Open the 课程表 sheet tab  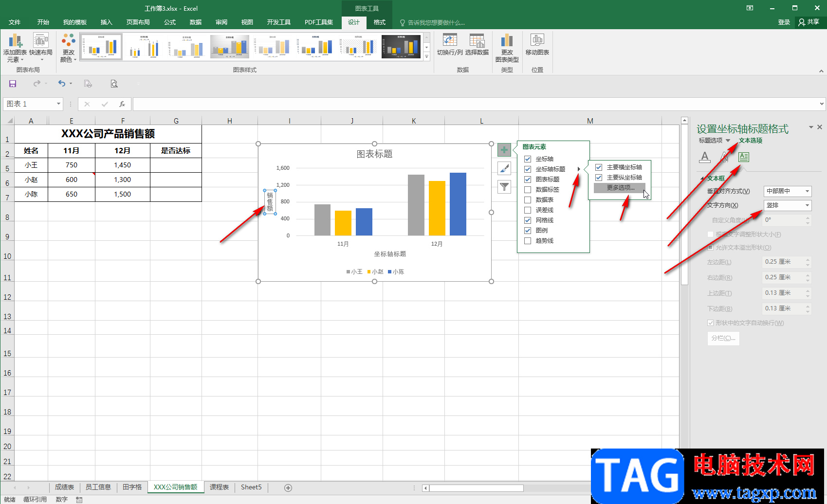[x=219, y=487]
